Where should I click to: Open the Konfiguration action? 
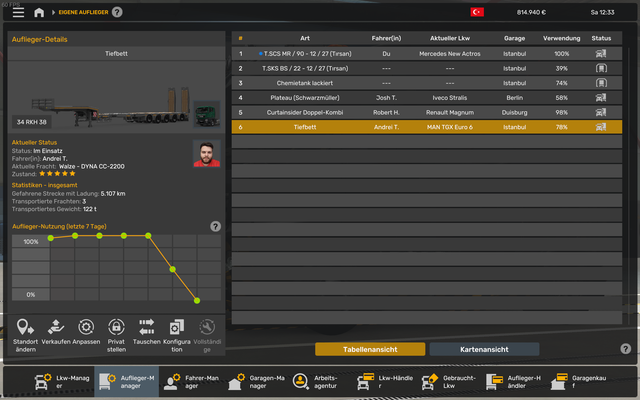[177, 335]
